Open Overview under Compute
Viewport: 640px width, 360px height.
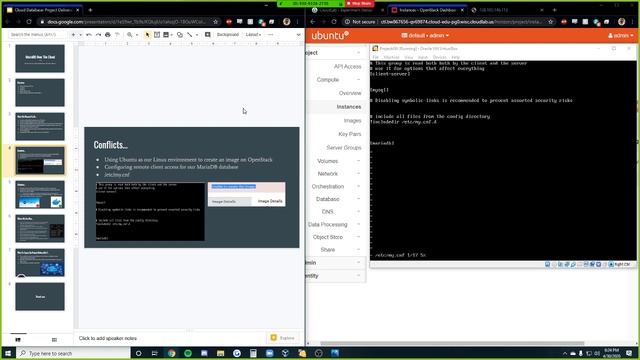pyautogui.click(x=350, y=93)
